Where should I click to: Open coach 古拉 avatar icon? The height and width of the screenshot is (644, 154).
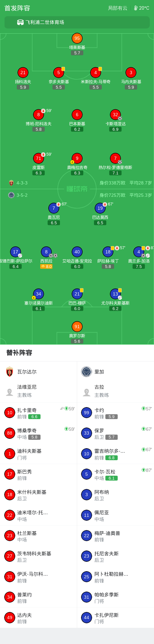[87, 392]
